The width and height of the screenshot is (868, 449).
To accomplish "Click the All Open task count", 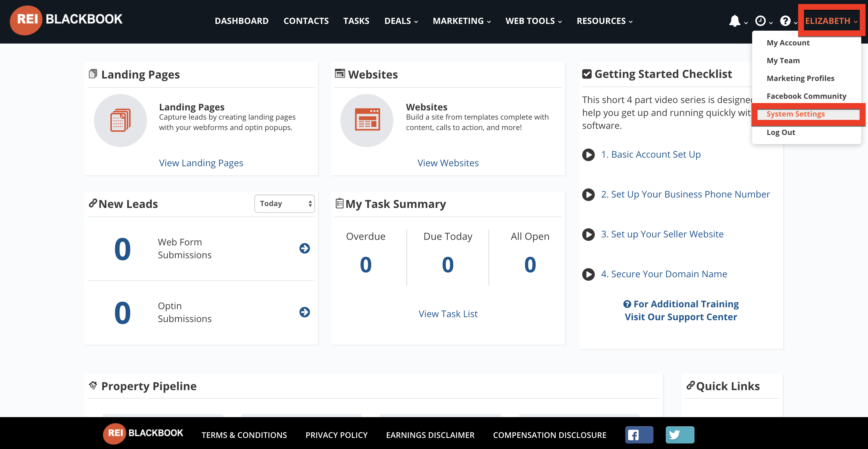I will 530,265.
